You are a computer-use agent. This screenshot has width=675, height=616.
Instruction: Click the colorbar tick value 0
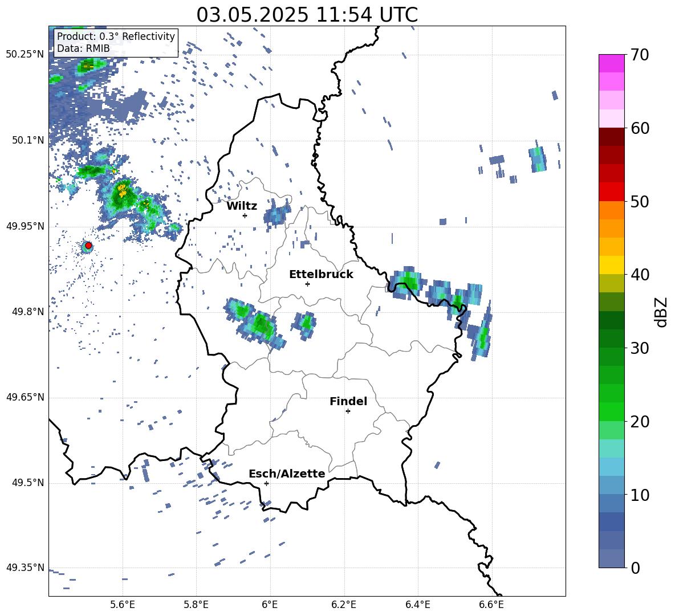click(x=636, y=568)
